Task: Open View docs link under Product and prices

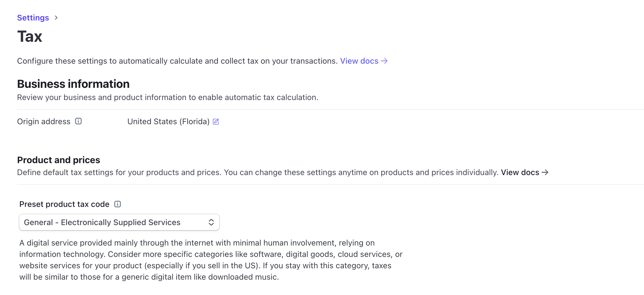Action: (520, 173)
